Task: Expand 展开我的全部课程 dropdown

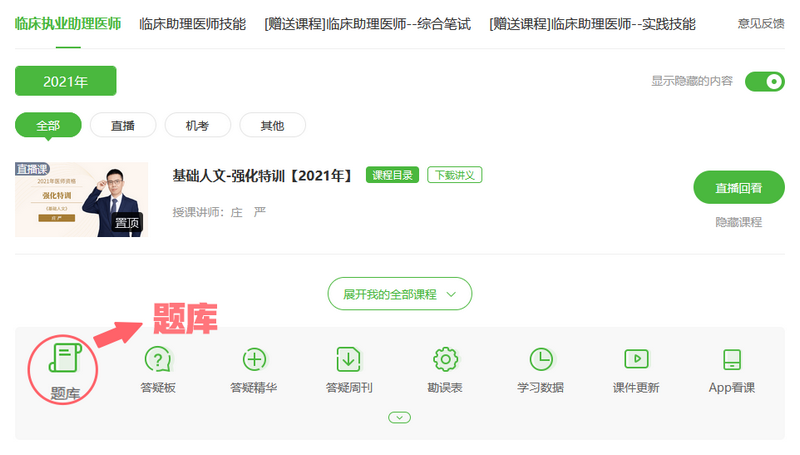Action: [400, 294]
